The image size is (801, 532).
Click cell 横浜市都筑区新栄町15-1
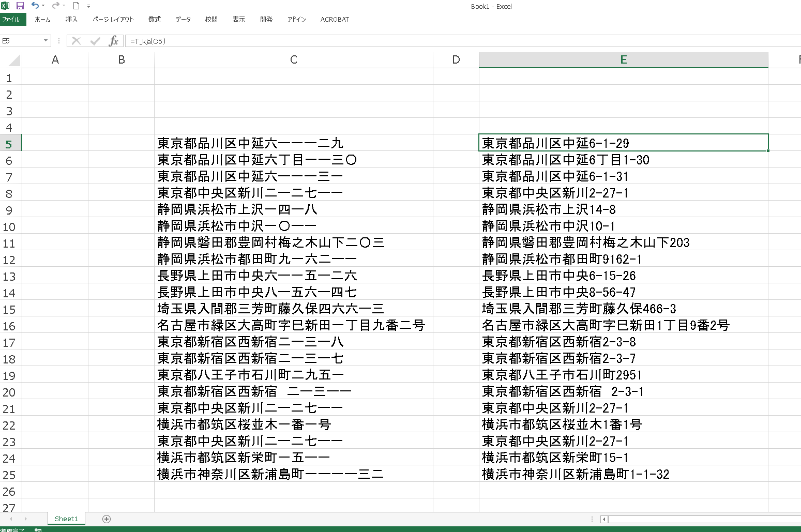pyautogui.click(x=624, y=458)
